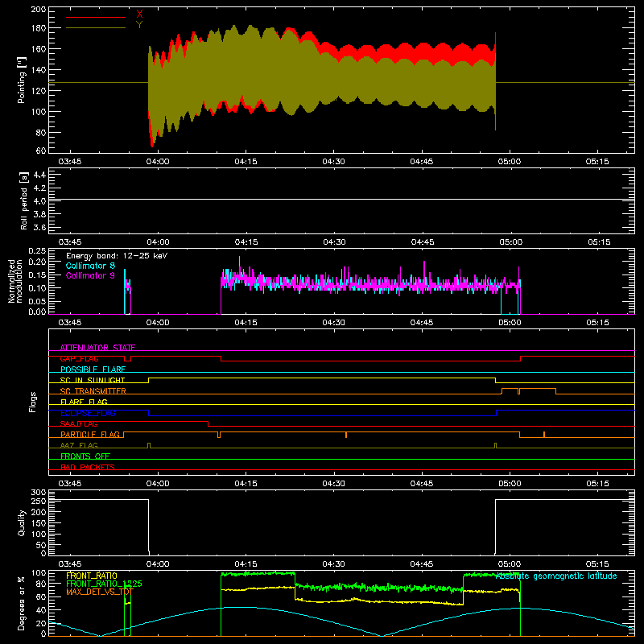Click the orange MAX_DET_VS_TOT legend entry

click(99, 592)
